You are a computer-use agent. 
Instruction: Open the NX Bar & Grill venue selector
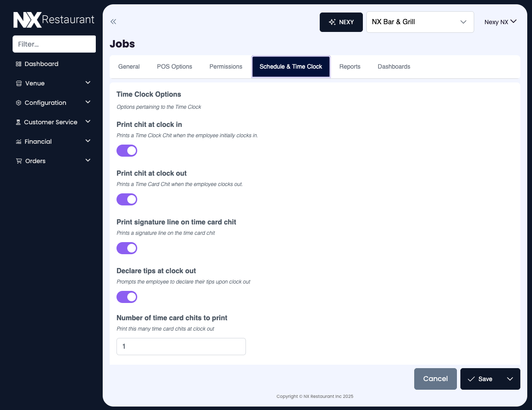[419, 22]
